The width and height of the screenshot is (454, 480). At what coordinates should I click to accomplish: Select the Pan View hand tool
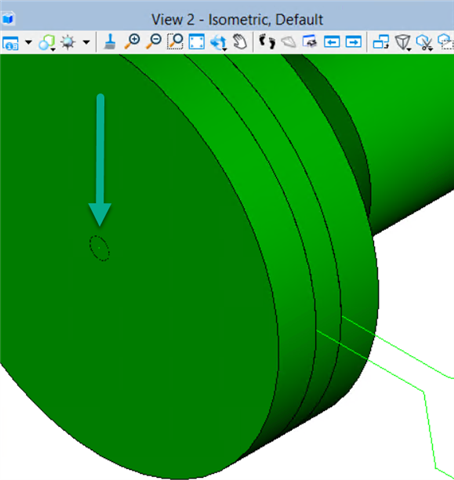click(239, 42)
